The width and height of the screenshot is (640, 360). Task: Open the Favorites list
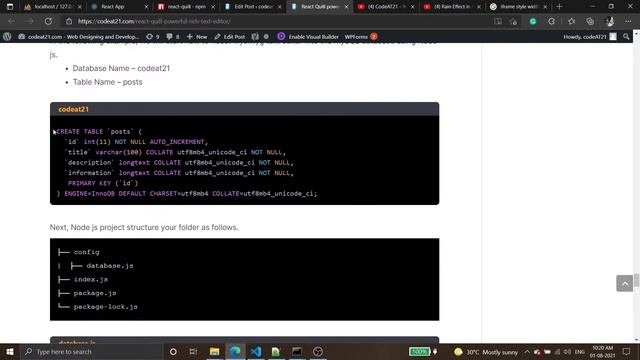point(571,21)
